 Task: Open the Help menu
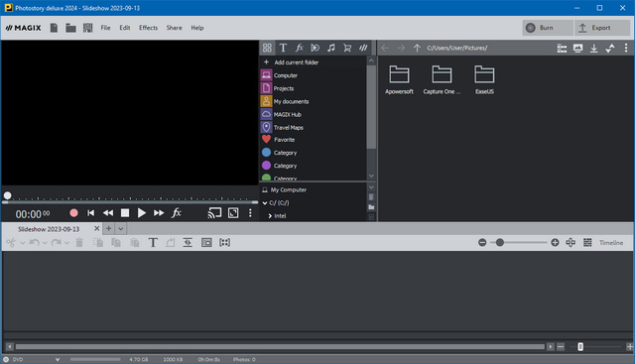[197, 28]
